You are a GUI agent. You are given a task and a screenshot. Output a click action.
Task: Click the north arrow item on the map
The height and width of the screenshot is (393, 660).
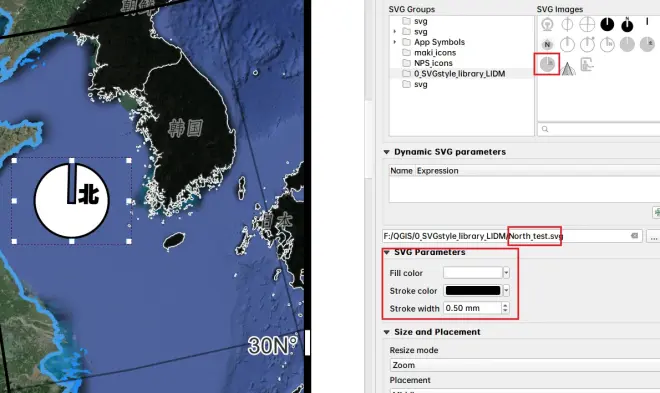coord(72,201)
